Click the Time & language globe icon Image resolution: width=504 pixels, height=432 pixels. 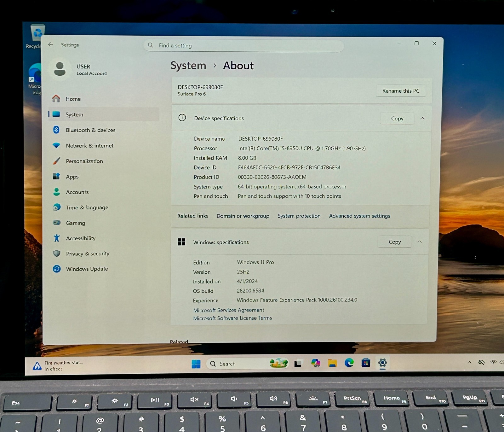57,207
